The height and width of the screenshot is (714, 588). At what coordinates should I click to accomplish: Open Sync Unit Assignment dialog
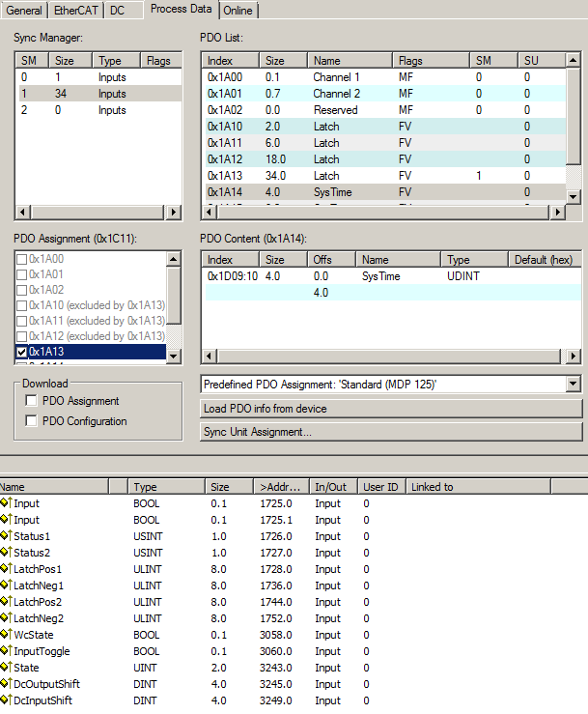click(x=391, y=432)
